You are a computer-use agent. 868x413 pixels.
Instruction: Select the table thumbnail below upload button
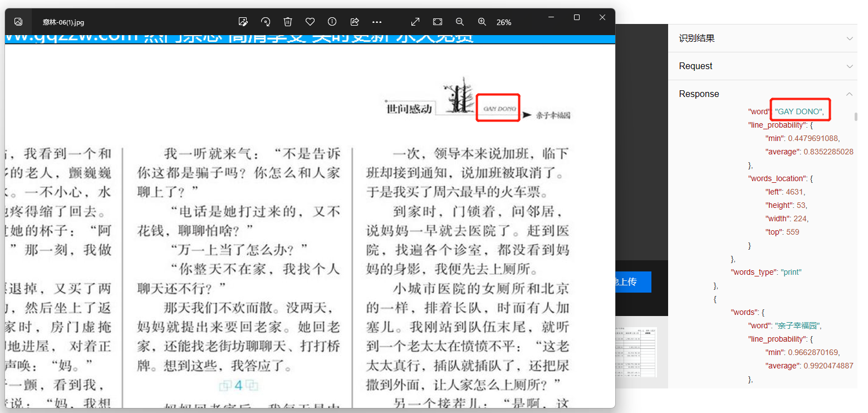tap(636, 351)
